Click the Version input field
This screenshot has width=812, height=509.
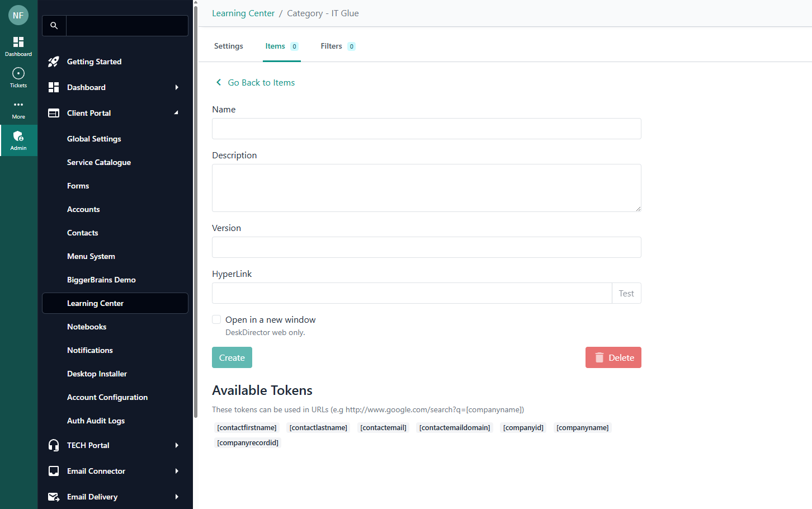click(427, 247)
